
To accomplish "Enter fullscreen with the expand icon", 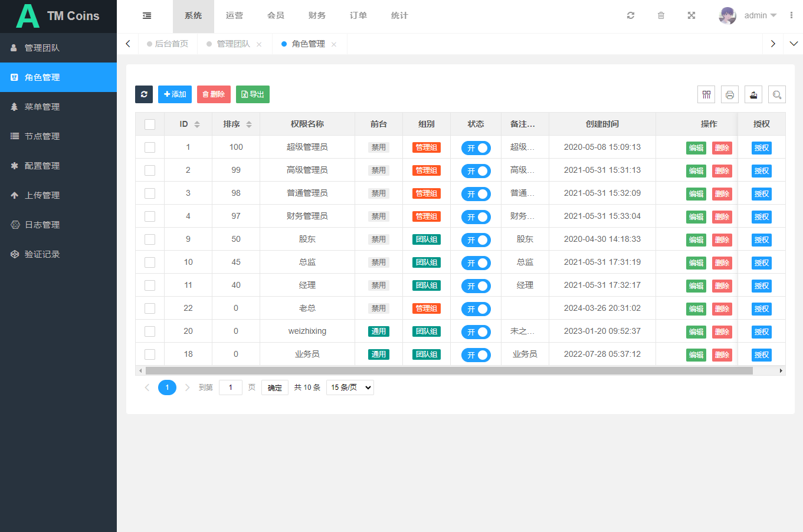I will pos(691,16).
